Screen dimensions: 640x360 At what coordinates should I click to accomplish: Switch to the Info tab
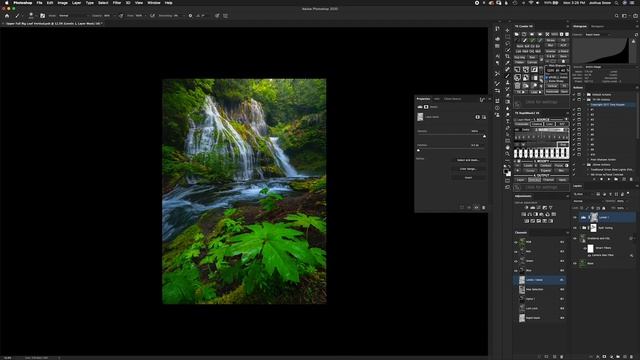437,99
